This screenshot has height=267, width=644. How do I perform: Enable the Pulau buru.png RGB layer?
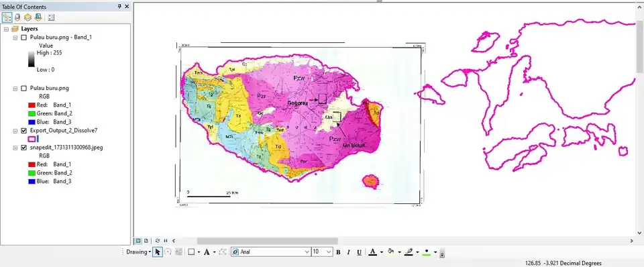[24, 88]
